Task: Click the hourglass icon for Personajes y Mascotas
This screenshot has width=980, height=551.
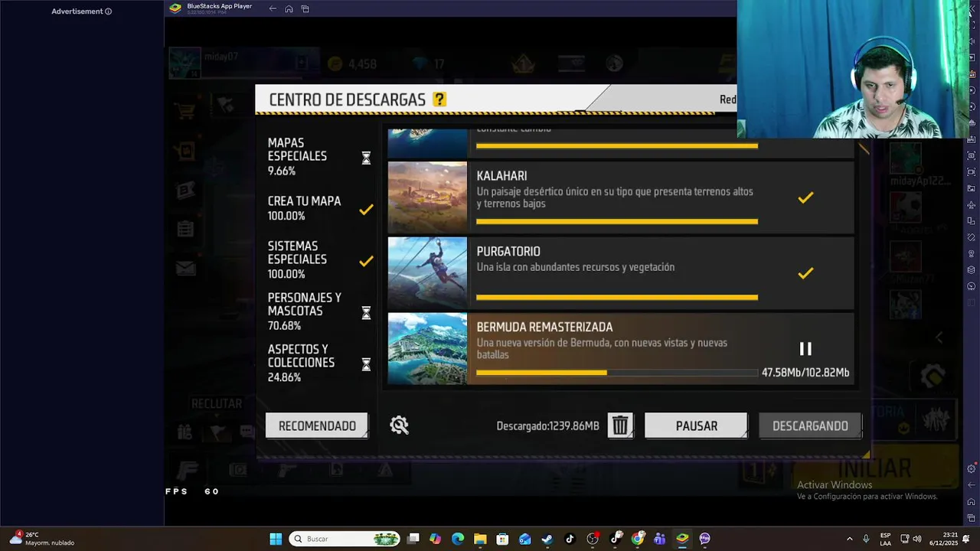Action: click(366, 312)
